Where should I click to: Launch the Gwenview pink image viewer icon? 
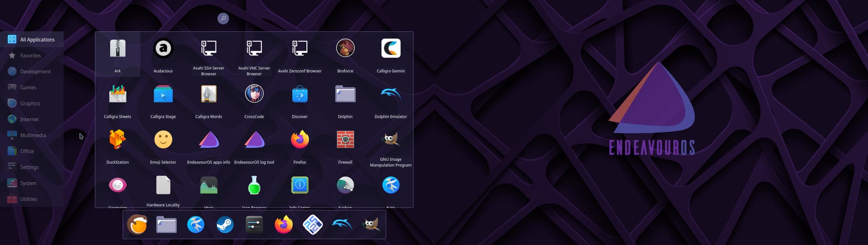pos(118,185)
